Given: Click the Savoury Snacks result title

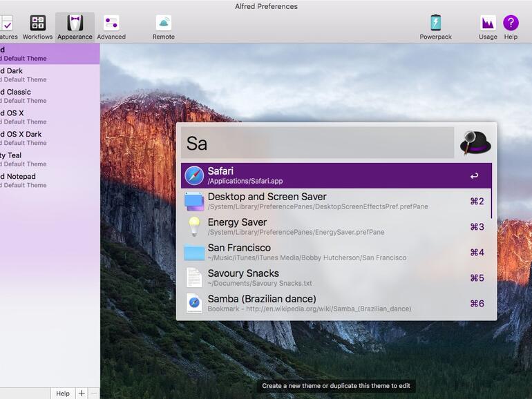Looking at the screenshot, I should click(x=243, y=273).
